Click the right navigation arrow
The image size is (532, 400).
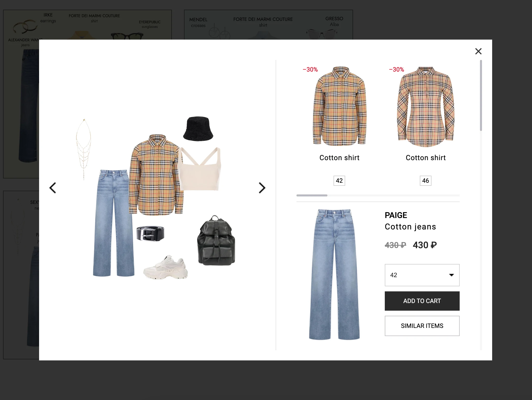[262, 188]
